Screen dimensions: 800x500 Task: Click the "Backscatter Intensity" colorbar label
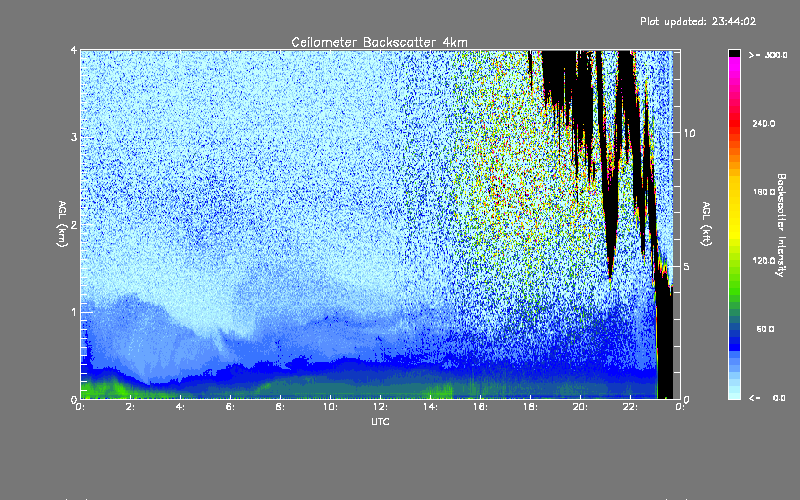781,225
